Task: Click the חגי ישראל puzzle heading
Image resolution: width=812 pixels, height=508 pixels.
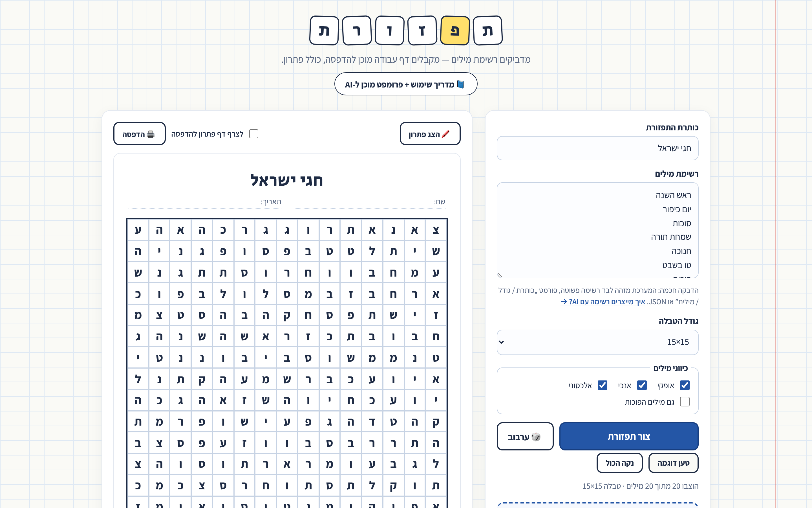Action: [287, 180]
